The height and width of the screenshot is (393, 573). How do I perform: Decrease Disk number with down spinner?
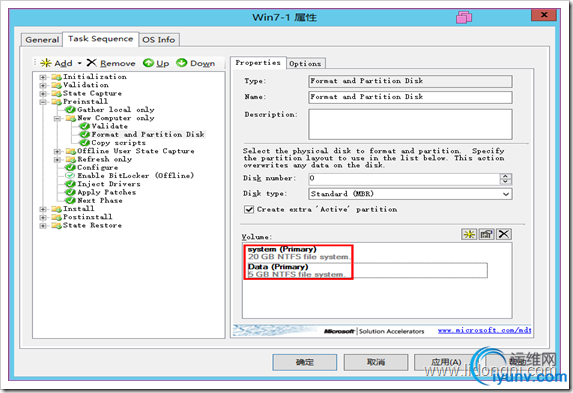click(x=505, y=182)
